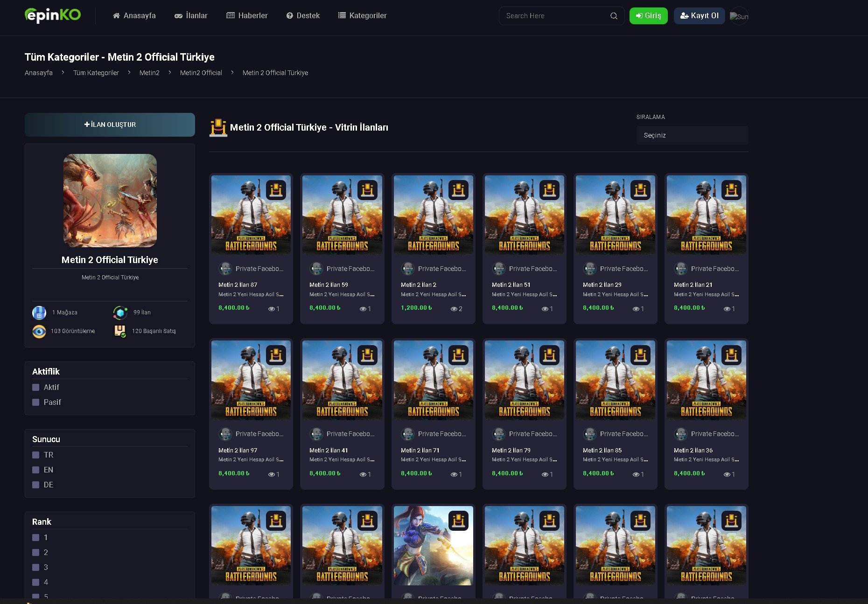Click the eye views icon on Metin 2 İlan 2

[x=454, y=309]
